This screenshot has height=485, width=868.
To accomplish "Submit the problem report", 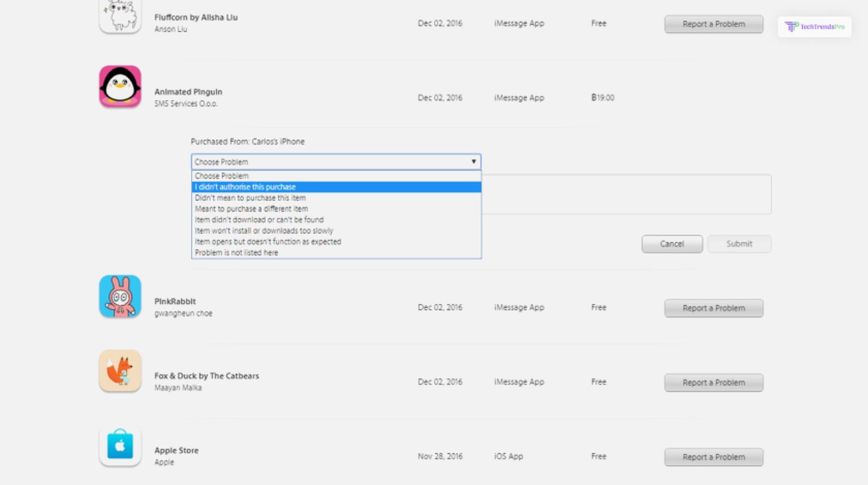I will point(739,244).
